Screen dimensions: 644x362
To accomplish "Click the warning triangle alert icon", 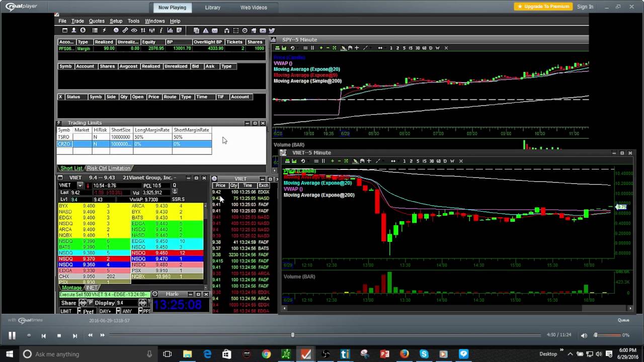I will tap(206, 30).
